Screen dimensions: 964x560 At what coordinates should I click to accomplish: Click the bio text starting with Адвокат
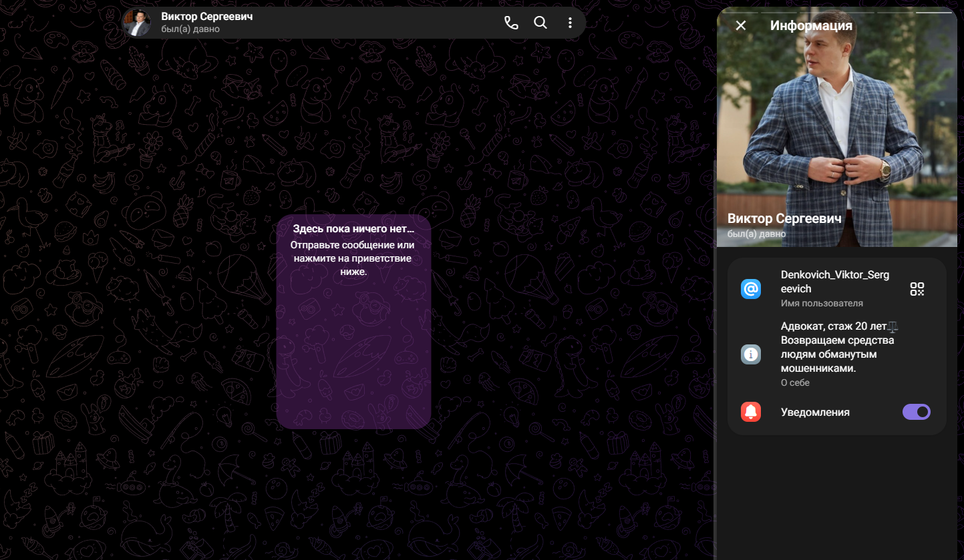pos(839,347)
